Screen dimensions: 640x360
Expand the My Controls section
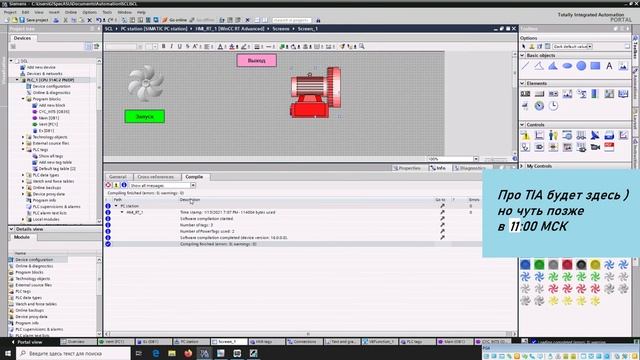click(x=522, y=166)
